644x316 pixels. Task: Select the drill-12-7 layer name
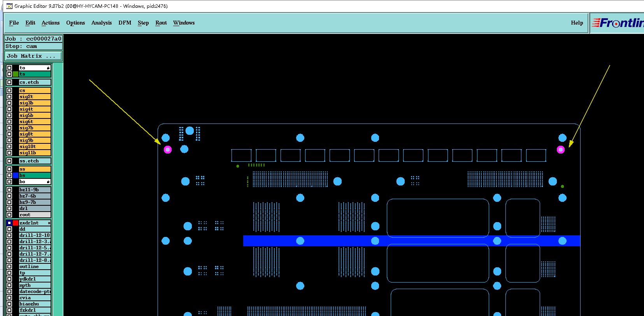tap(35, 254)
